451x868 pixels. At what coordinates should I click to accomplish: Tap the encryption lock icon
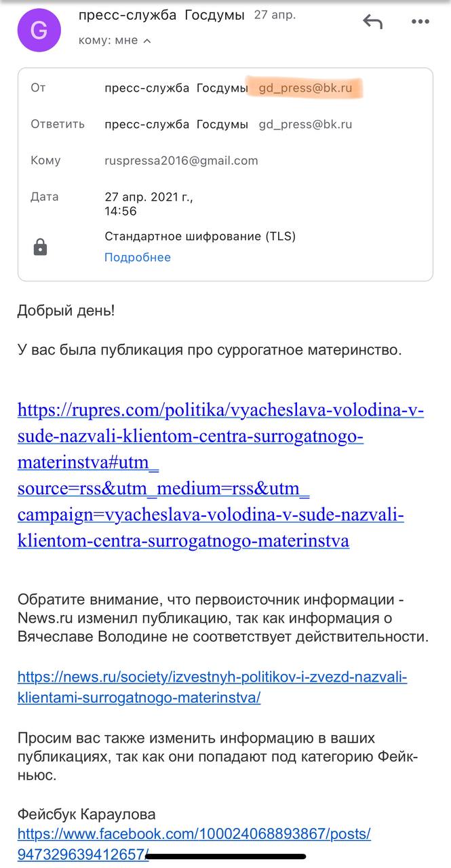coord(40,247)
